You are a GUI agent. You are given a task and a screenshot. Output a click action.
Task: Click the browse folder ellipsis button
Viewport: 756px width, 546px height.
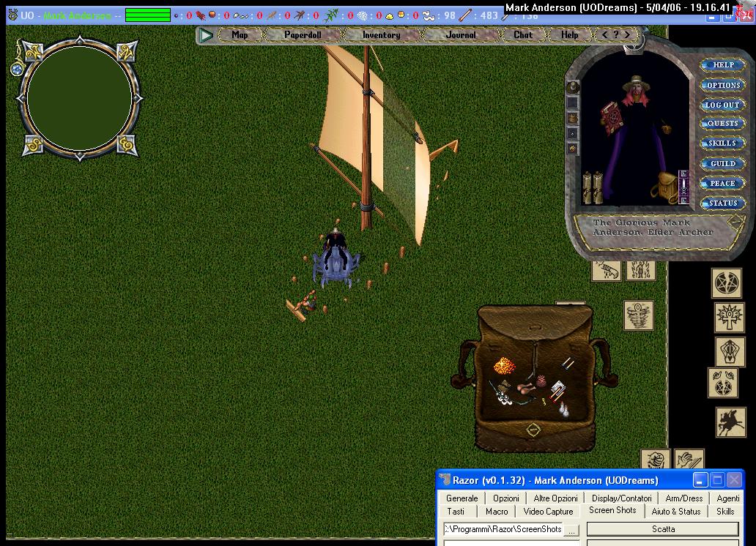[x=571, y=529]
